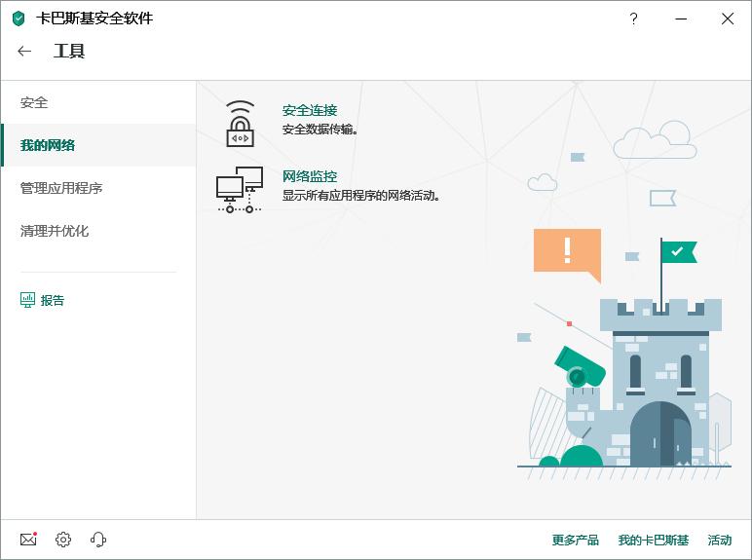752x560 pixels.
Task: Switch to the 清理并优化 tab
Action: pos(98,231)
